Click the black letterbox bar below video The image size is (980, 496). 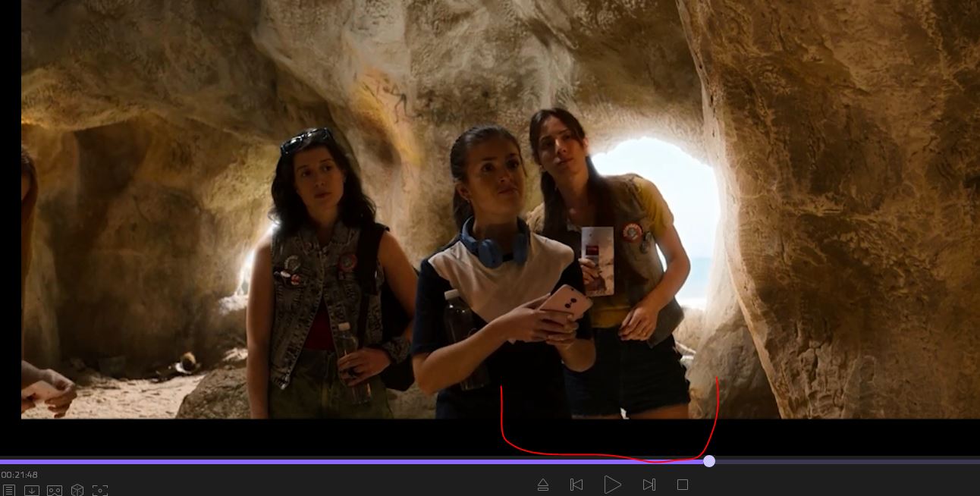pos(303,436)
